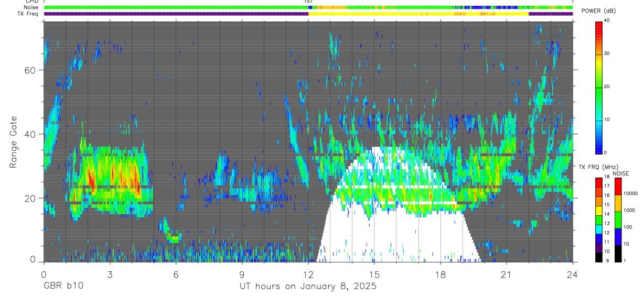This screenshot has width=644, height=297.
Task: Click the Range Gate axis title
Action: (13, 142)
